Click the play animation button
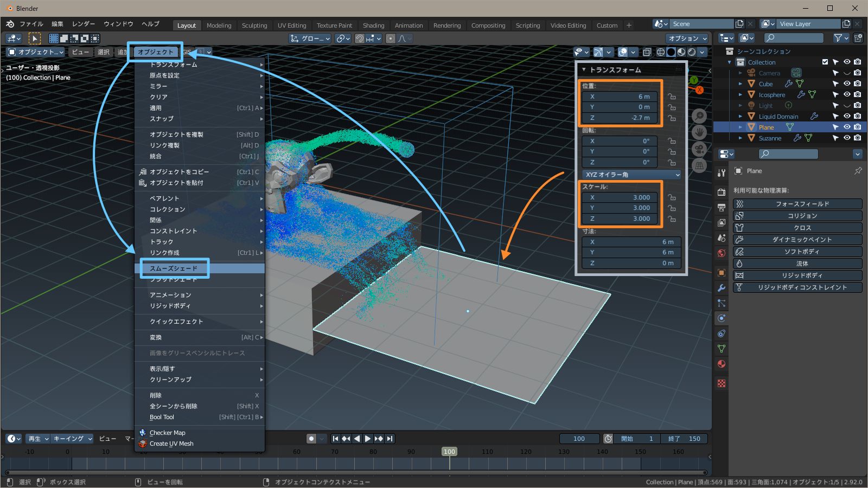This screenshot has height=488, width=868. pos(368,439)
